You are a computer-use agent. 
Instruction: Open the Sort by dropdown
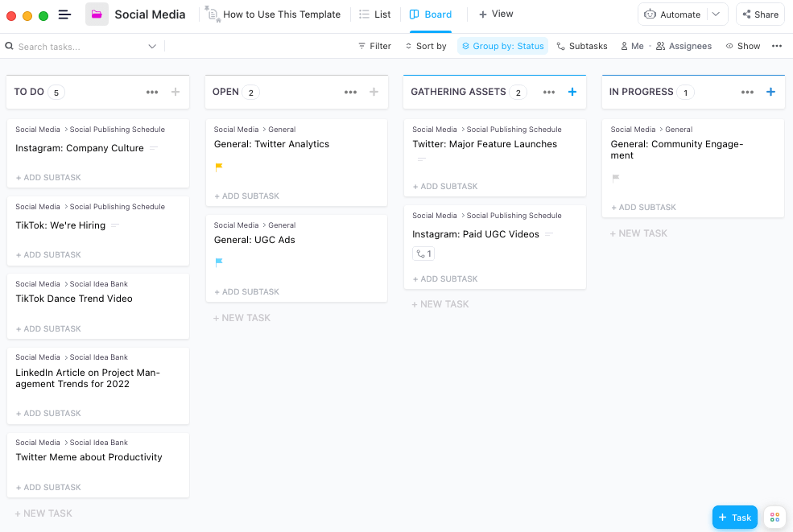click(x=426, y=46)
